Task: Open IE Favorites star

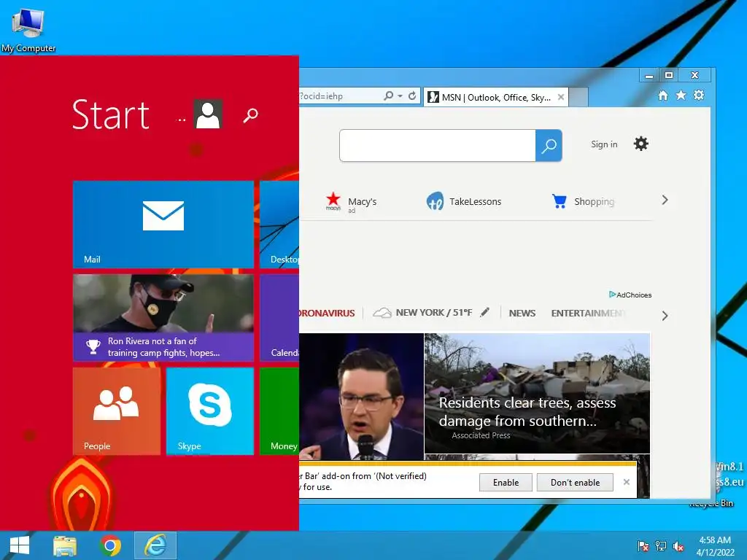Action: click(x=681, y=96)
